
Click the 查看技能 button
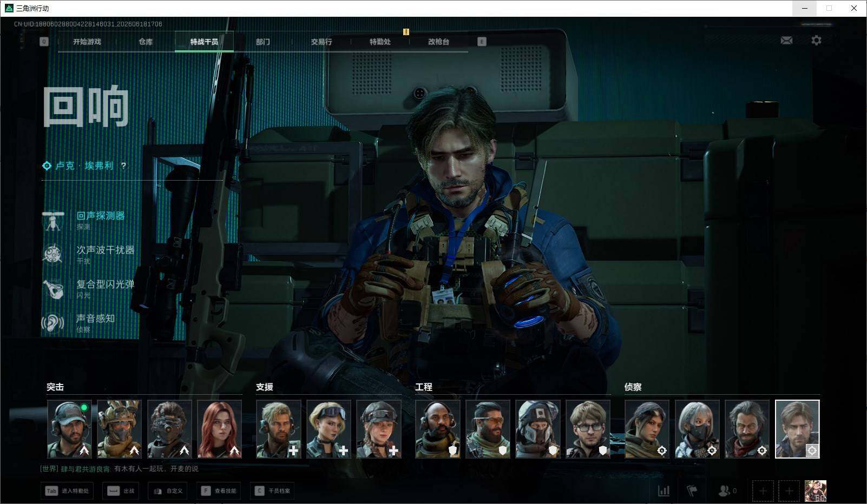(x=219, y=490)
